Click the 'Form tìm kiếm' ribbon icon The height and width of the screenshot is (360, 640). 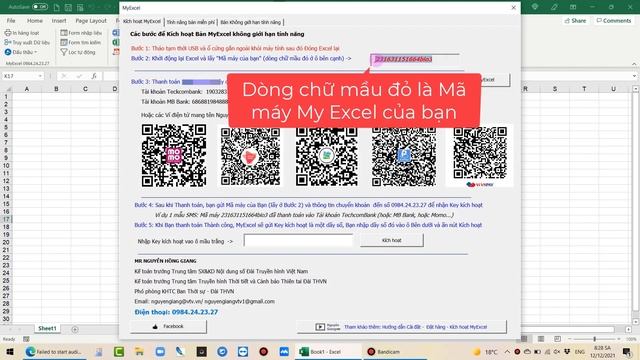64,42
